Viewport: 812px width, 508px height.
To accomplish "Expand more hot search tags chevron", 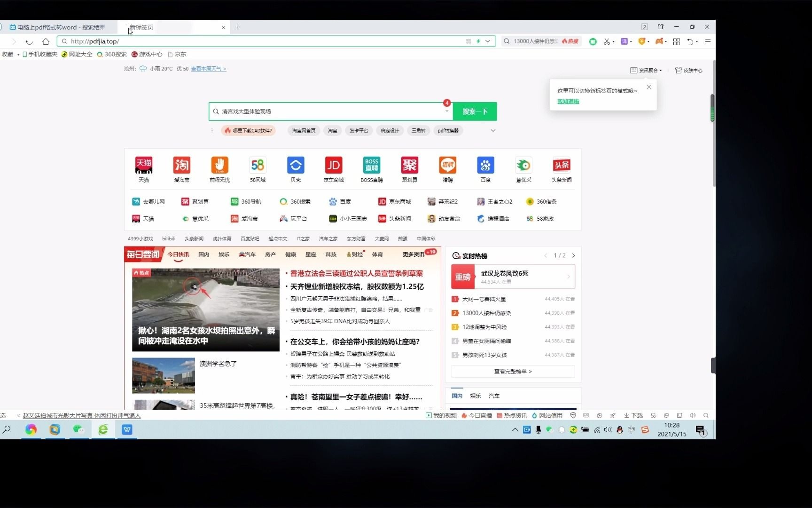I will tap(493, 131).
